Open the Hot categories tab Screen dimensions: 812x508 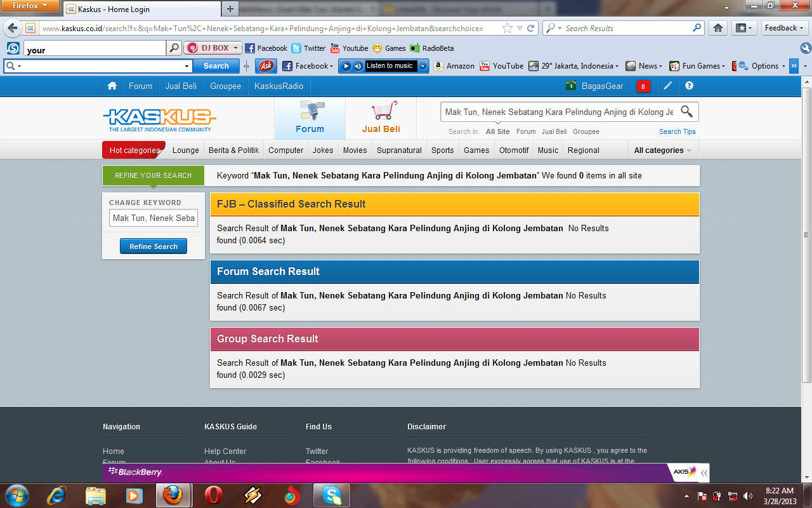pyautogui.click(x=134, y=150)
